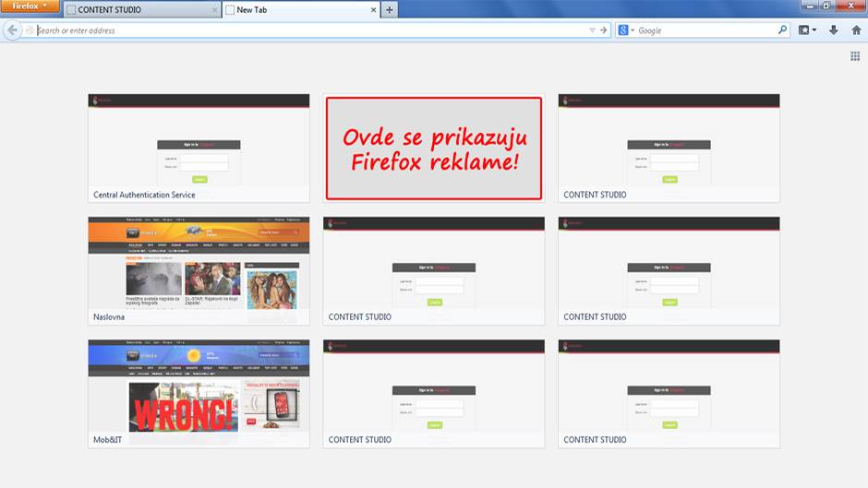The width and height of the screenshot is (868, 488).
Task: Open a new tab with plus button
Action: [390, 10]
